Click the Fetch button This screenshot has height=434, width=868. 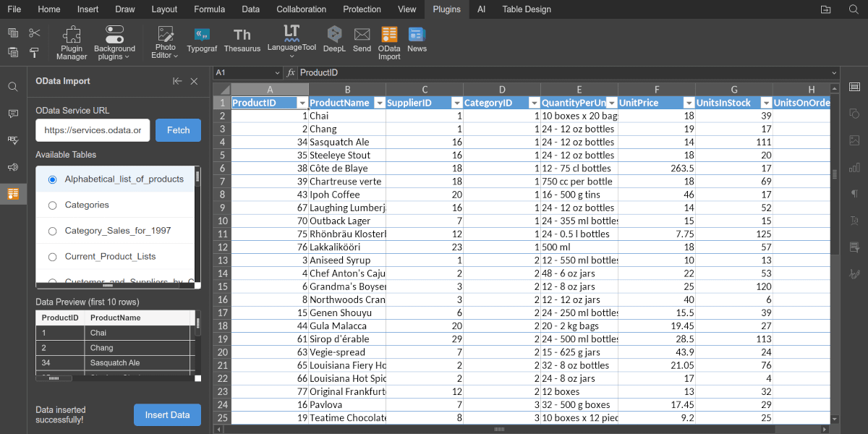[178, 130]
